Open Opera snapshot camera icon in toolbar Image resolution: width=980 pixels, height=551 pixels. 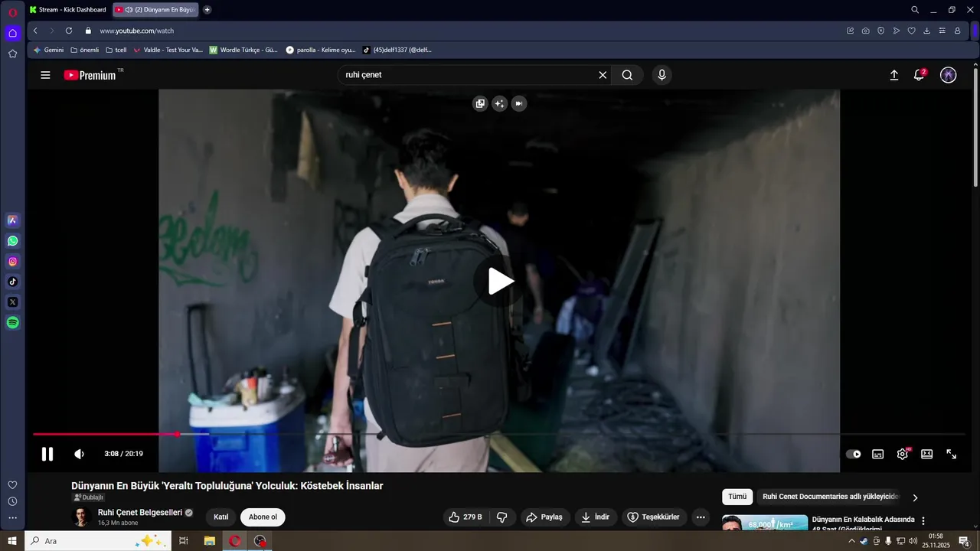pyautogui.click(x=866, y=31)
